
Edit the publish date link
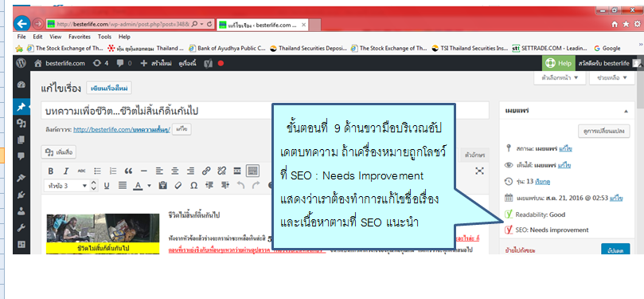[x=616, y=198]
